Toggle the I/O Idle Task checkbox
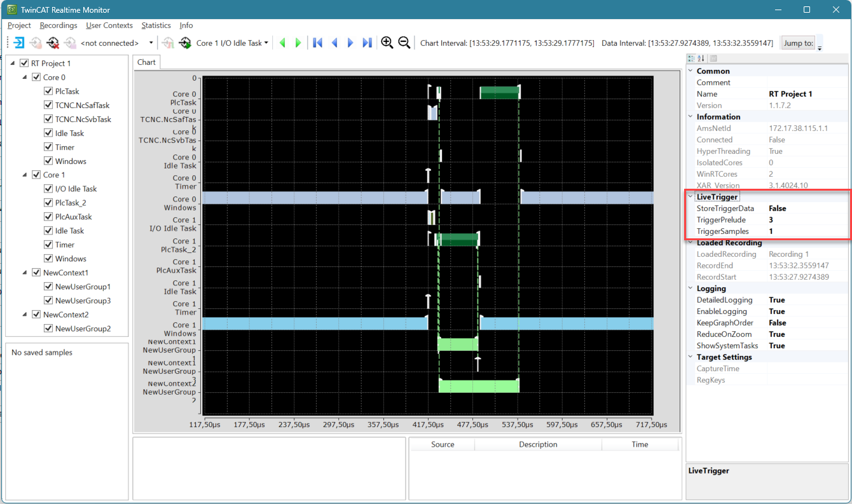This screenshot has width=852, height=504. pyautogui.click(x=48, y=189)
